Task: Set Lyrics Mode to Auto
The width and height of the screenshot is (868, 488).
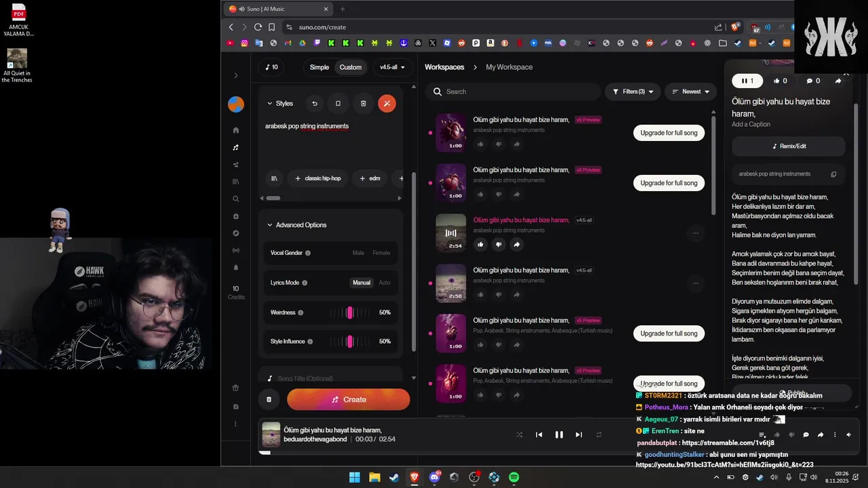Action: coord(384,283)
